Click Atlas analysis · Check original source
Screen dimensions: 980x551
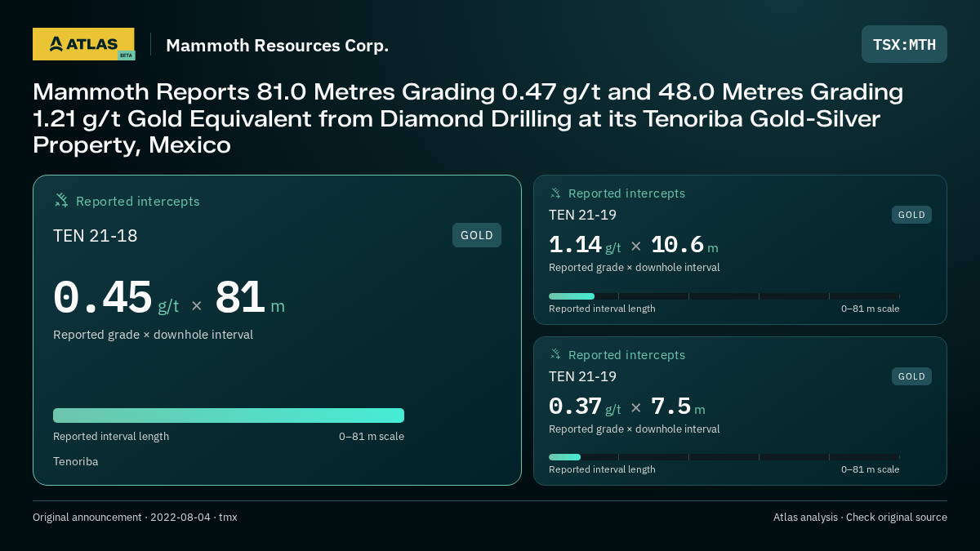[860, 518]
